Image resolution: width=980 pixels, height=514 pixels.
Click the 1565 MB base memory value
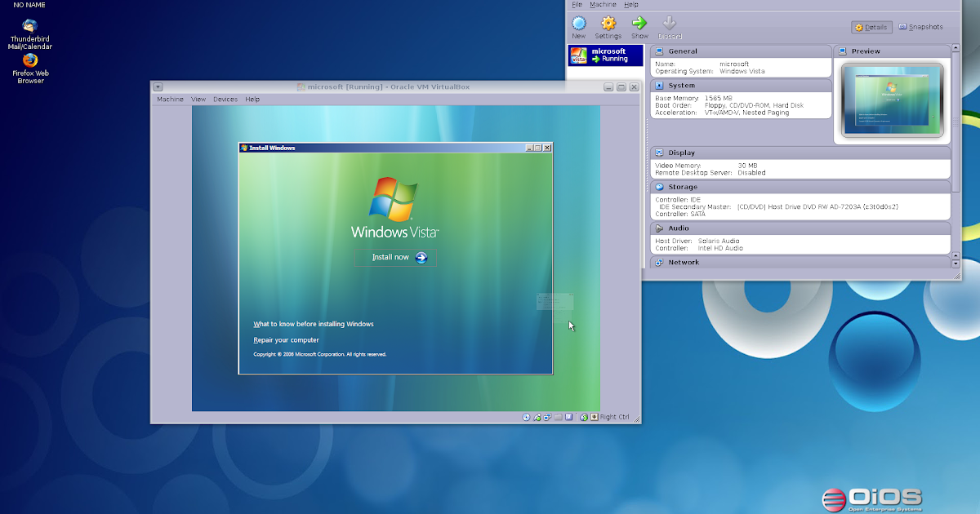point(719,98)
